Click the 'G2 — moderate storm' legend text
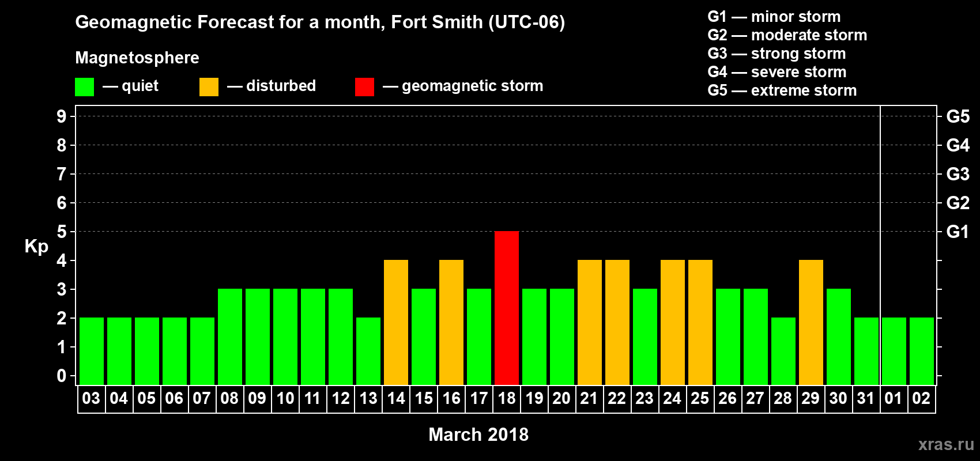The height and width of the screenshot is (461, 980). point(787,35)
